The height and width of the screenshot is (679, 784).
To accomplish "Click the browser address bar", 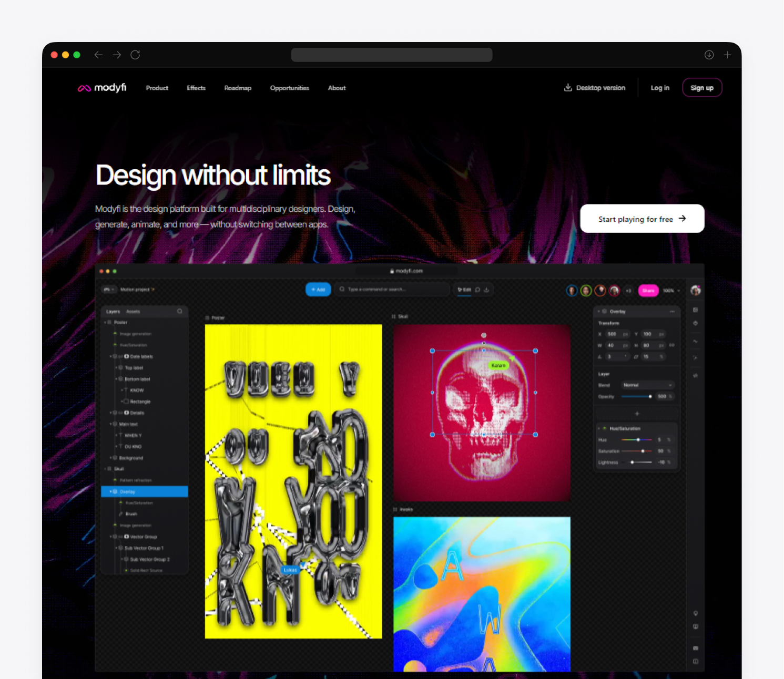I will pyautogui.click(x=392, y=55).
